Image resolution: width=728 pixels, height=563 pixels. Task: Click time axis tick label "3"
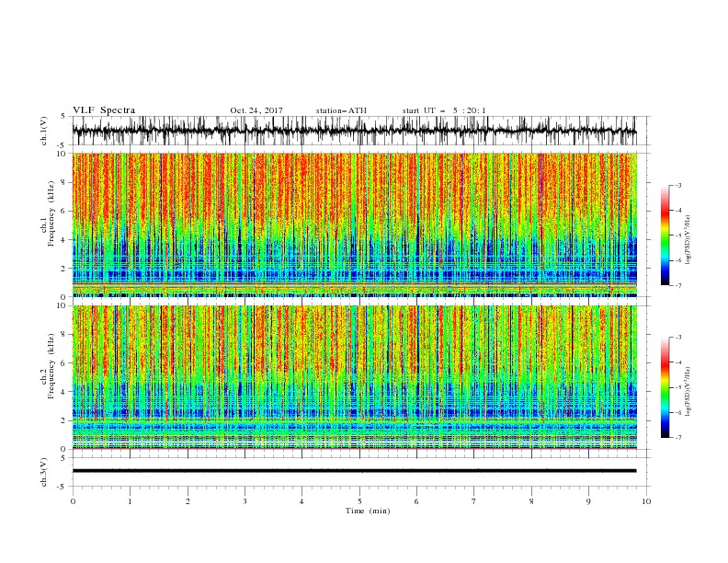point(245,501)
